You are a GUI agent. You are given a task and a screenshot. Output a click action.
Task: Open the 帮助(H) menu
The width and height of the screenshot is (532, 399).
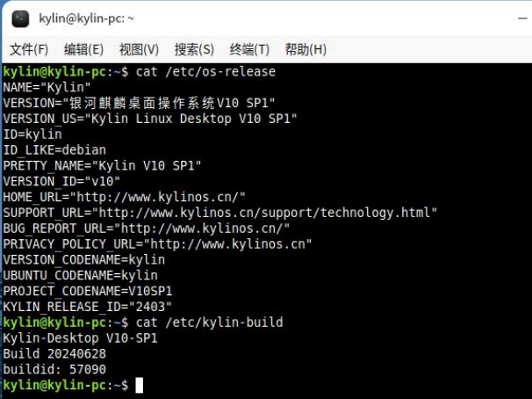point(306,49)
